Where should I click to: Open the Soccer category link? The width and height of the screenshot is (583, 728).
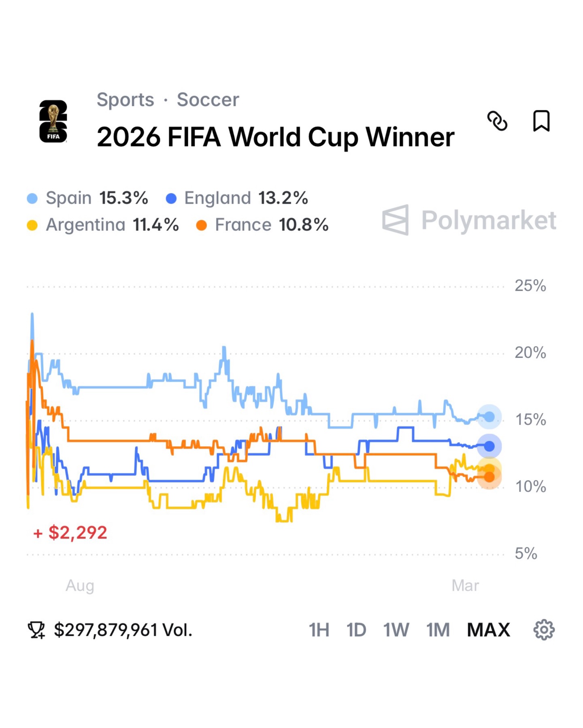click(x=208, y=100)
